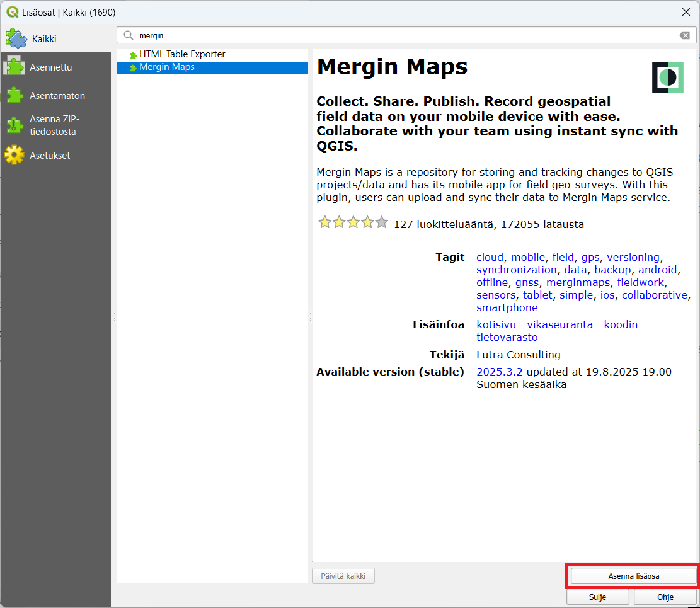Click the fifth grey rating star

[382, 222]
